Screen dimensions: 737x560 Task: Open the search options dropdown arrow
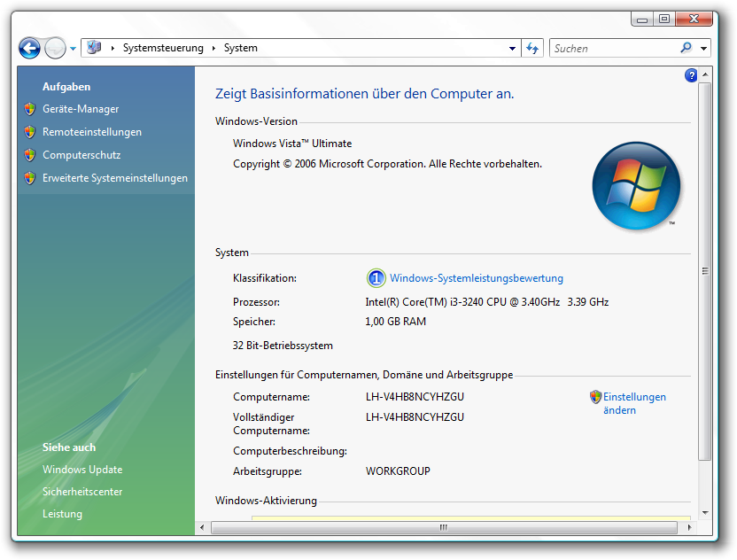[703, 49]
